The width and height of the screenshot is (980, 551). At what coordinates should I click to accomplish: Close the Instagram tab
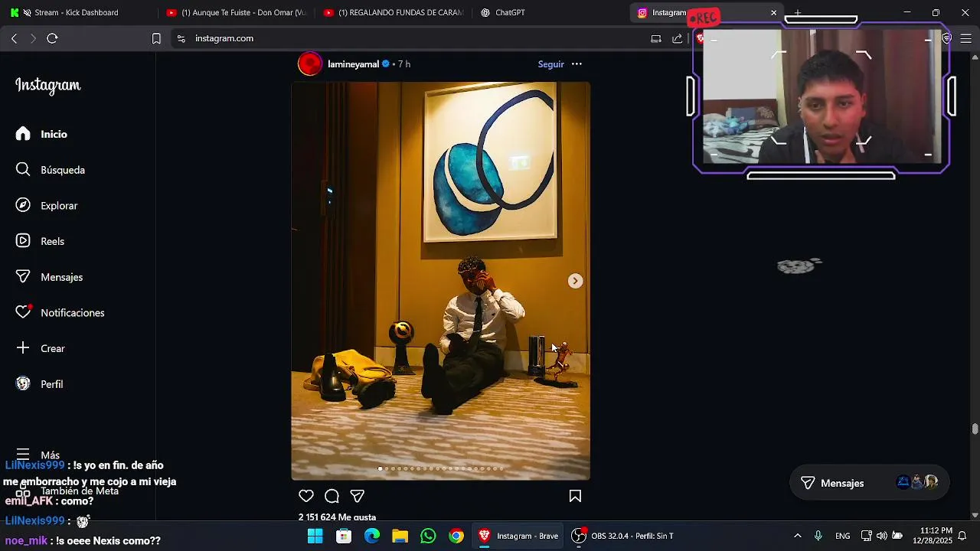(x=773, y=13)
